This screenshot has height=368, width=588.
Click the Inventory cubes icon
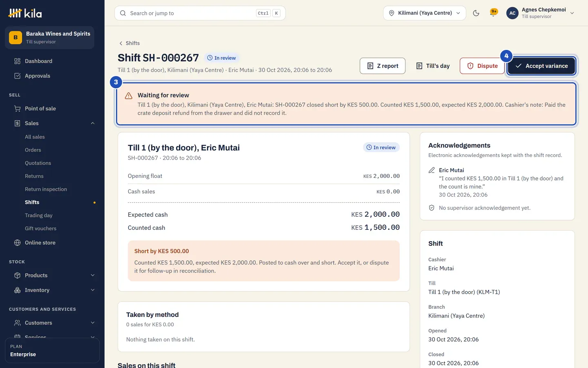17,290
